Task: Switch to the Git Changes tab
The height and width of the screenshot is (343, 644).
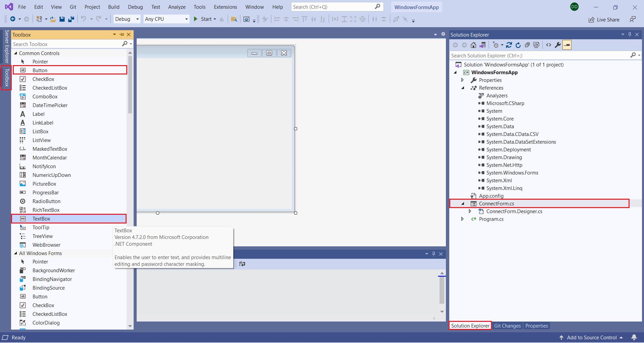Action: [x=507, y=326]
